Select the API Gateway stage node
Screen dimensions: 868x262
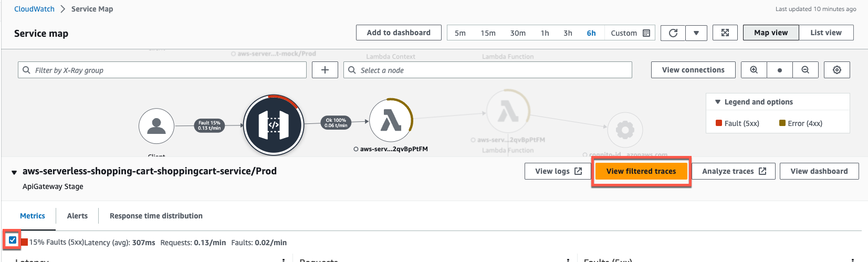coord(274,125)
